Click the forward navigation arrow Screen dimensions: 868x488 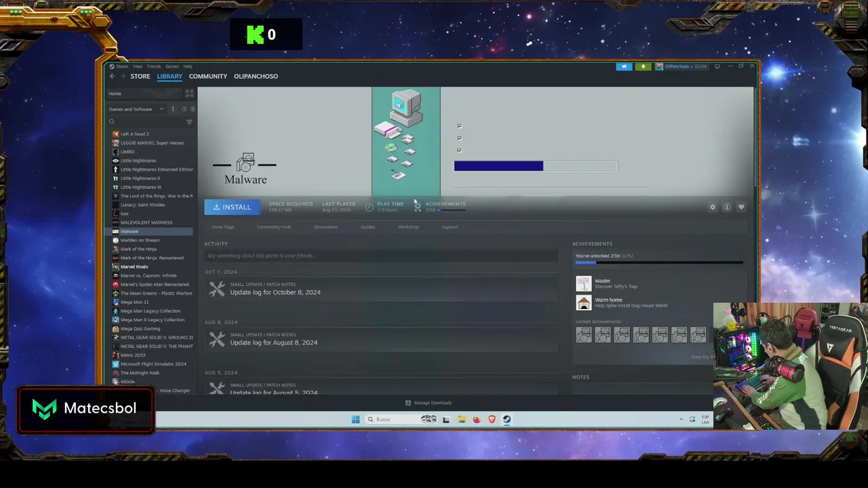122,77
